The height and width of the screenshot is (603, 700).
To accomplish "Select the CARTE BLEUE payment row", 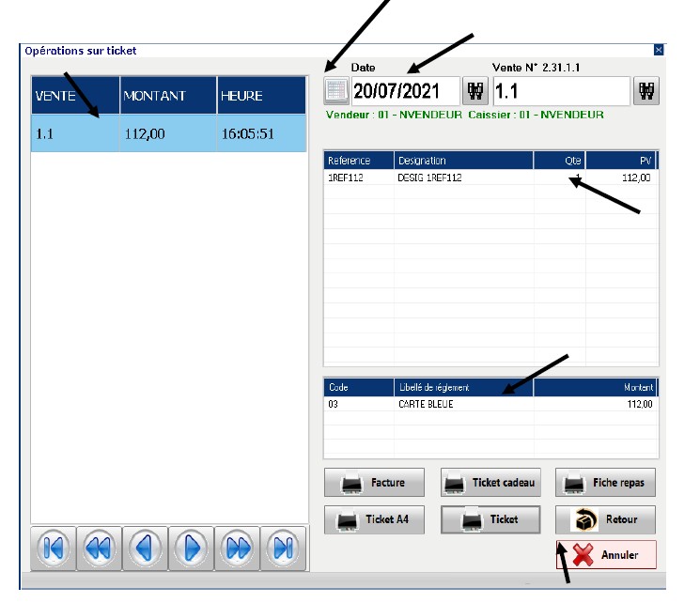I will click(490, 404).
